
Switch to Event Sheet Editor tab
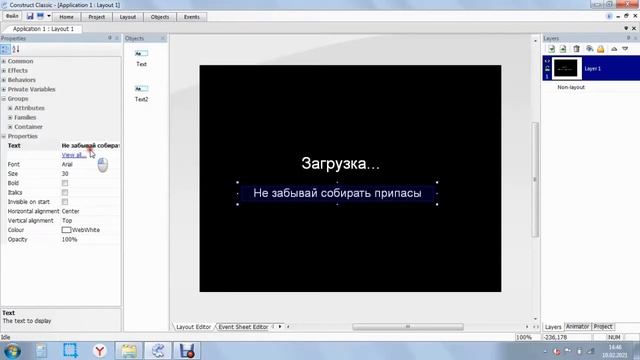point(243,327)
